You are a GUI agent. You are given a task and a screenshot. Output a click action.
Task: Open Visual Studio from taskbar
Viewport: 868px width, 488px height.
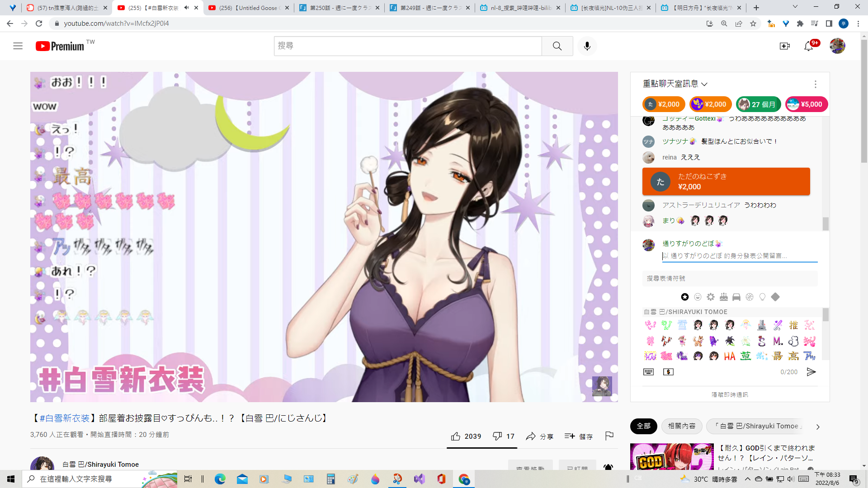click(419, 479)
